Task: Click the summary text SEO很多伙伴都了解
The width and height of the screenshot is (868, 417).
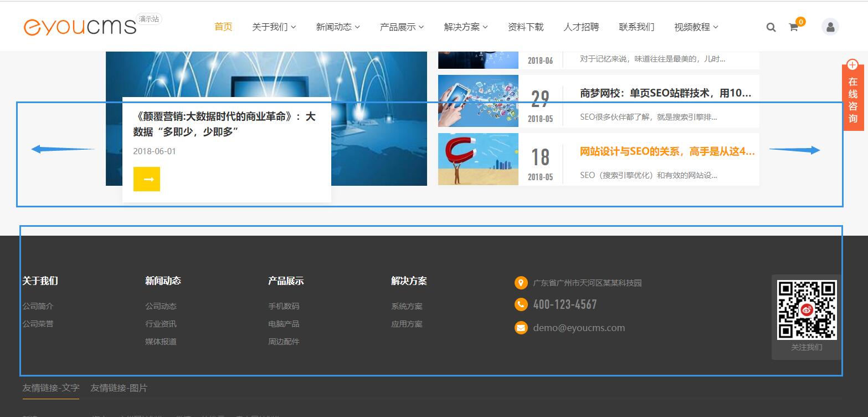Action: pyautogui.click(x=649, y=117)
